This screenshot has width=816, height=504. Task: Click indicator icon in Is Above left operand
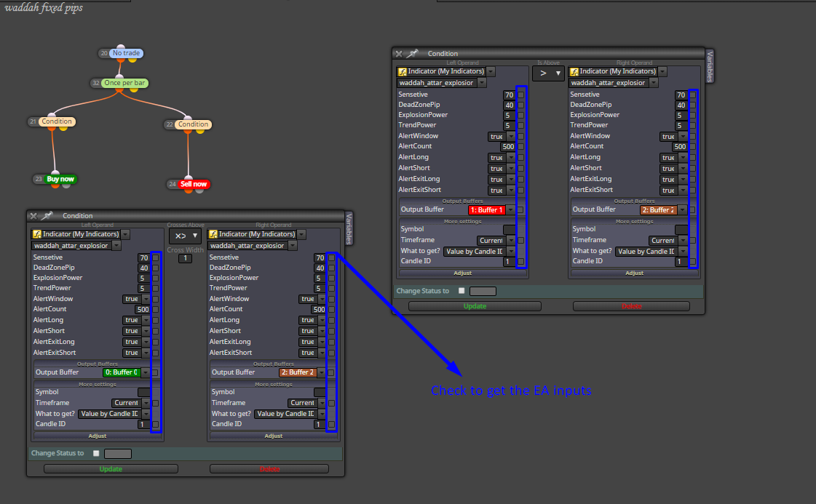click(403, 72)
